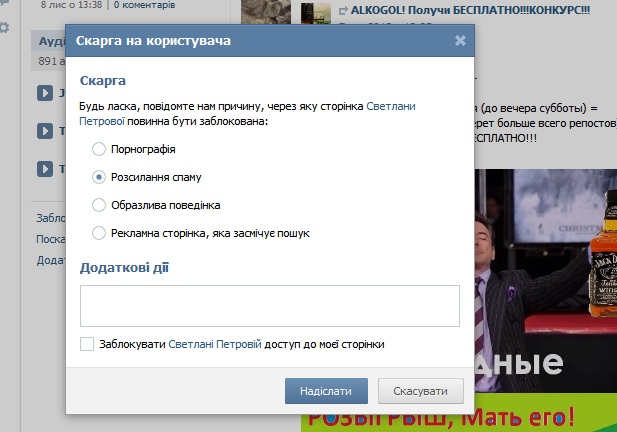Click the gear icon at left edge

pos(4,28)
